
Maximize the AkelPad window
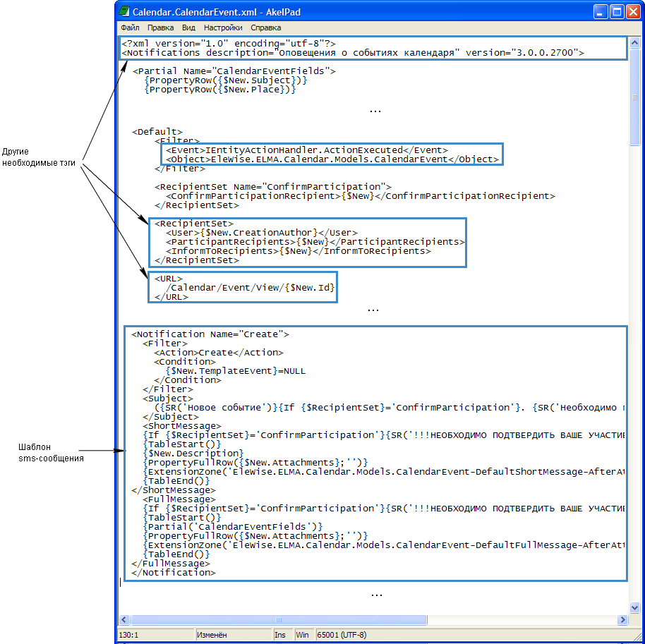(617, 12)
